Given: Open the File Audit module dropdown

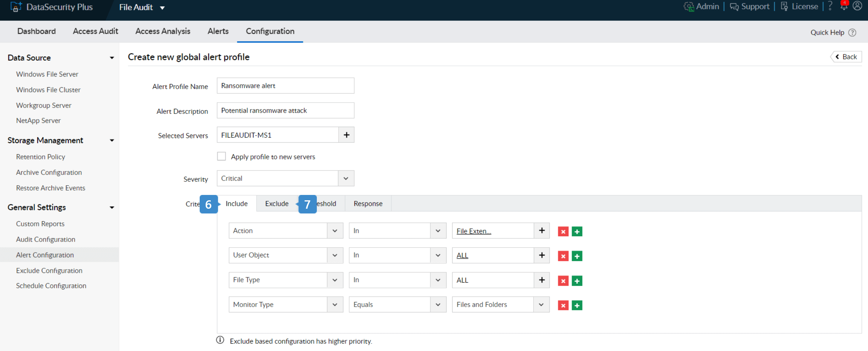Looking at the screenshot, I should [x=162, y=7].
